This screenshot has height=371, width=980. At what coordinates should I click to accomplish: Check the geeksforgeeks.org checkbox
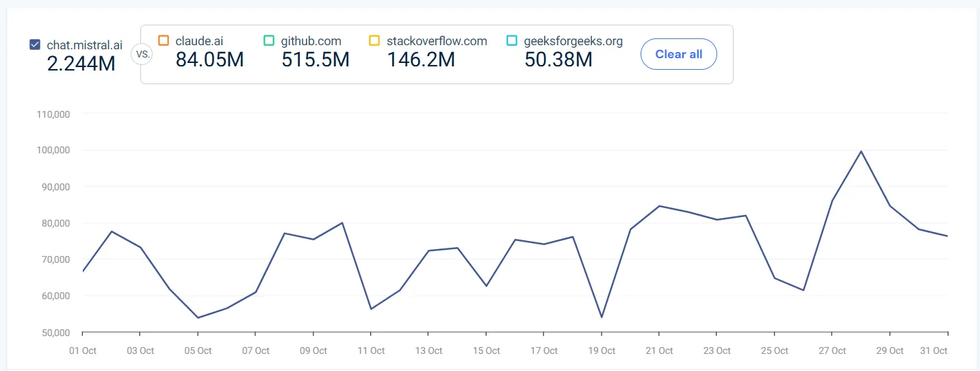tap(512, 41)
